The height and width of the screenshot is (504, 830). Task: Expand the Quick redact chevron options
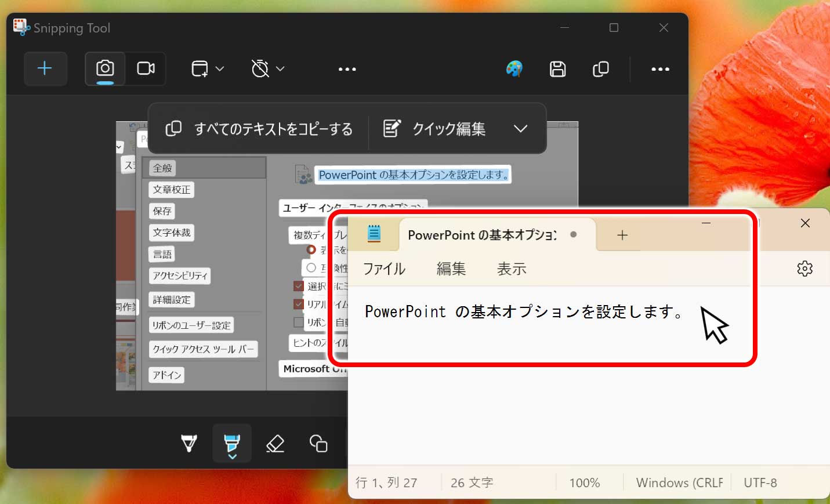point(520,129)
